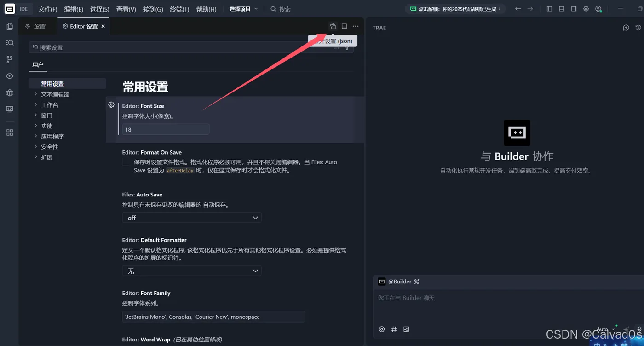Go back with the left arrow
Viewport: 644px width, 346px height.
518,9
